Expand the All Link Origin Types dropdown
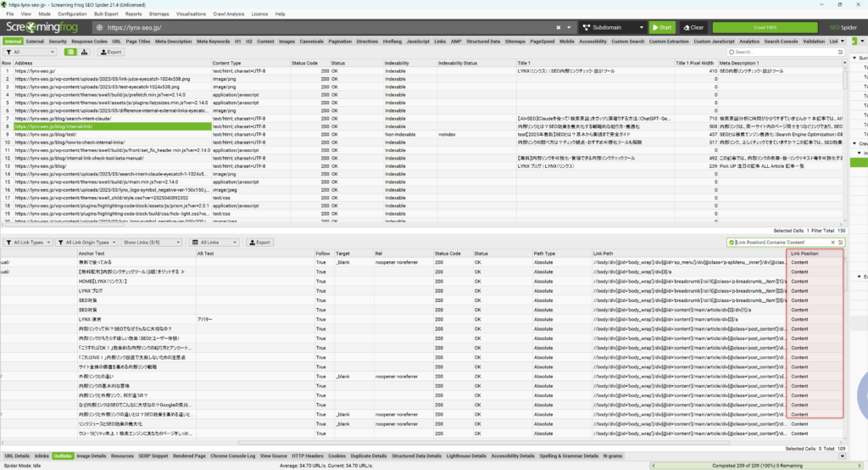The image size is (868, 470). pos(88,242)
